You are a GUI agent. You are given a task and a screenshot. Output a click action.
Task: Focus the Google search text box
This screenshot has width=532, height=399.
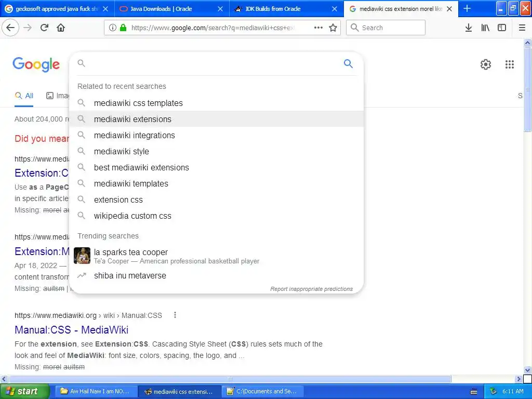pyautogui.click(x=214, y=63)
